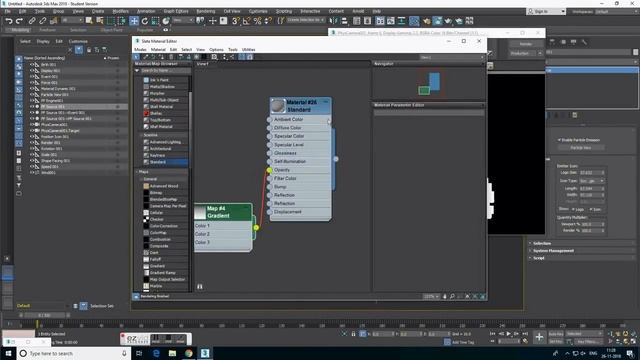Open the Scene Explorer Display menu
Viewport: 640px width, 360px height.
tap(43, 41)
